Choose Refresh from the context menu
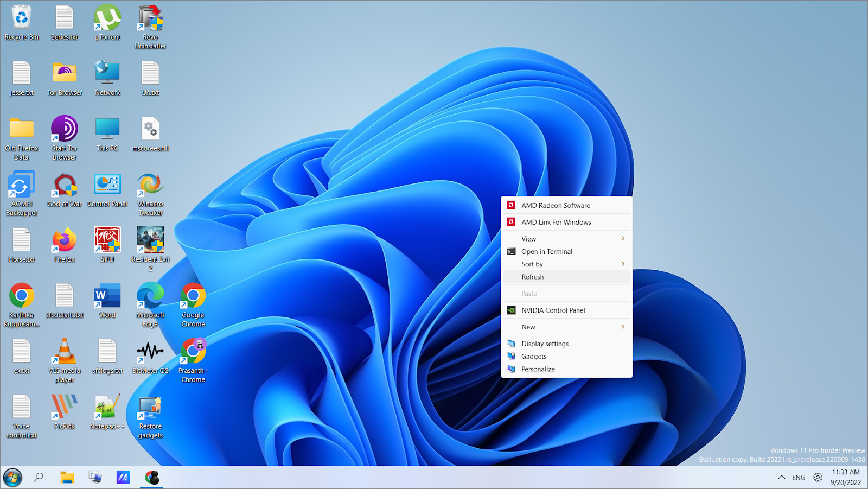868x489 pixels. [x=533, y=277]
